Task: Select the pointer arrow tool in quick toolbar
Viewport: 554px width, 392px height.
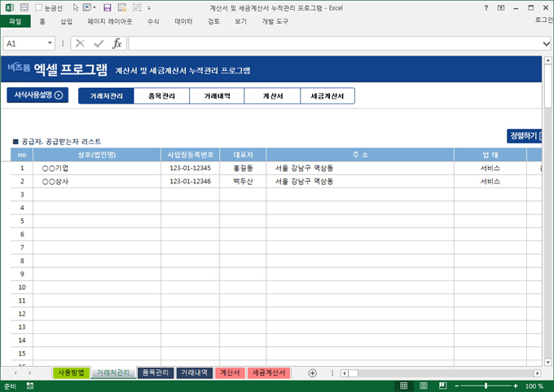Action: (75, 7)
